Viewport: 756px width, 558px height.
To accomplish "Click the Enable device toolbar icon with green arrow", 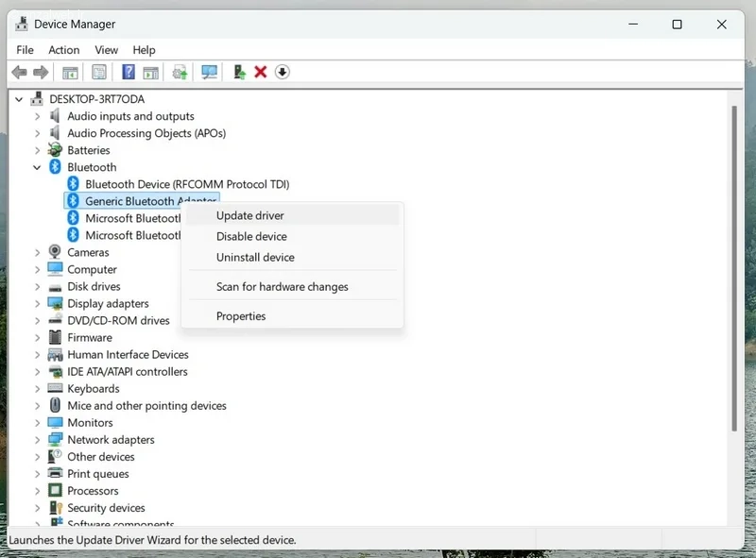I will click(x=239, y=73).
